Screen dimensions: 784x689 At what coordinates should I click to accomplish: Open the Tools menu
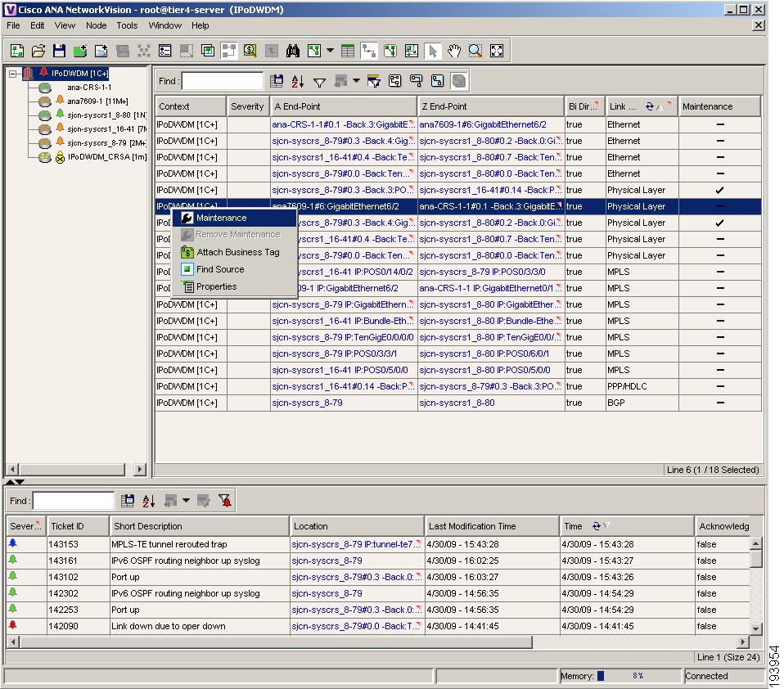[127, 25]
